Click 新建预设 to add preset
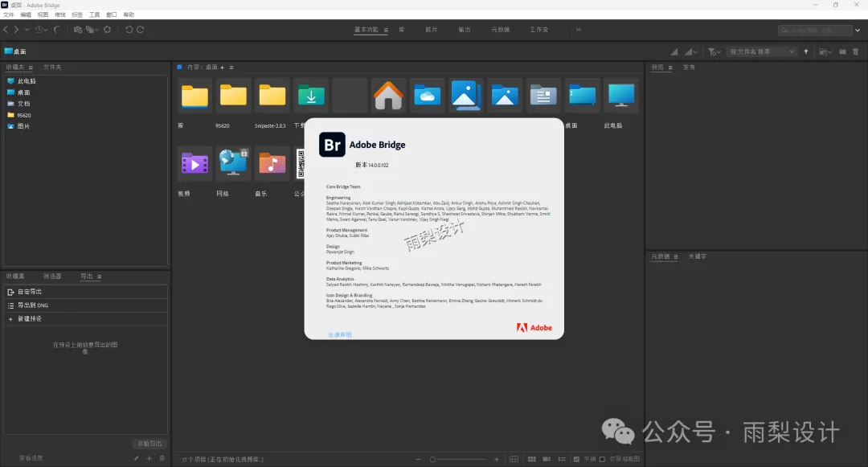This screenshot has height=467, width=868. 86,319
